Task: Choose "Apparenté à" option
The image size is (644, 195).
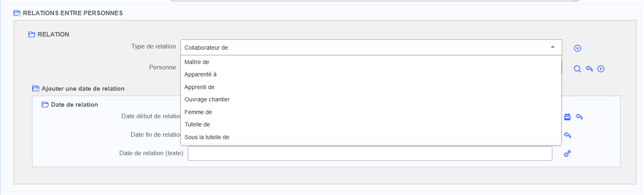Action: (x=201, y=75)
